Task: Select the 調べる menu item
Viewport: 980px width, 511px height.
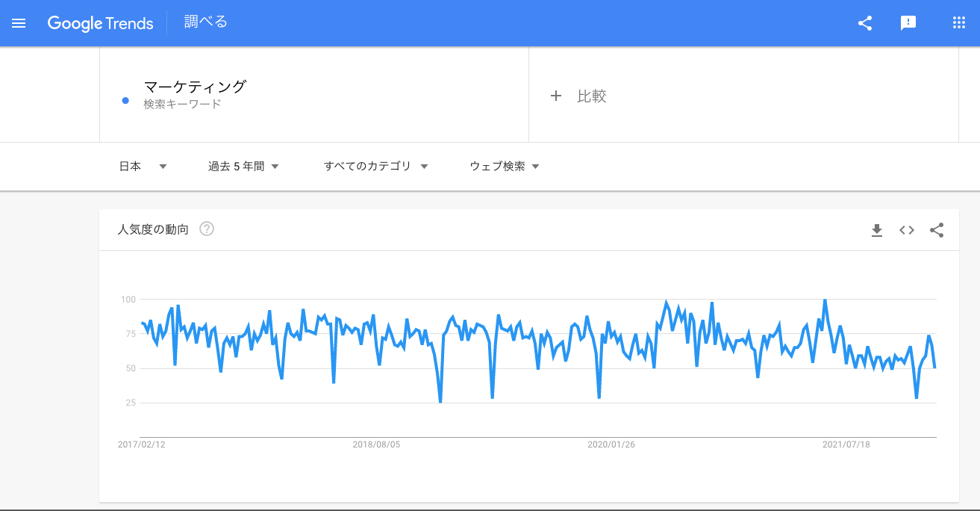Action: [205, 22]
